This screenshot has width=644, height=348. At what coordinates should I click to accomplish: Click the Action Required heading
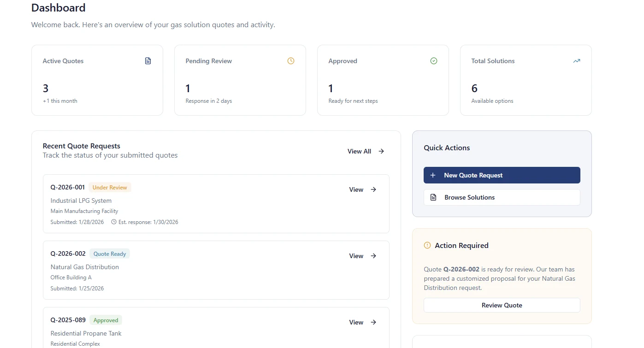click(461, 246)
